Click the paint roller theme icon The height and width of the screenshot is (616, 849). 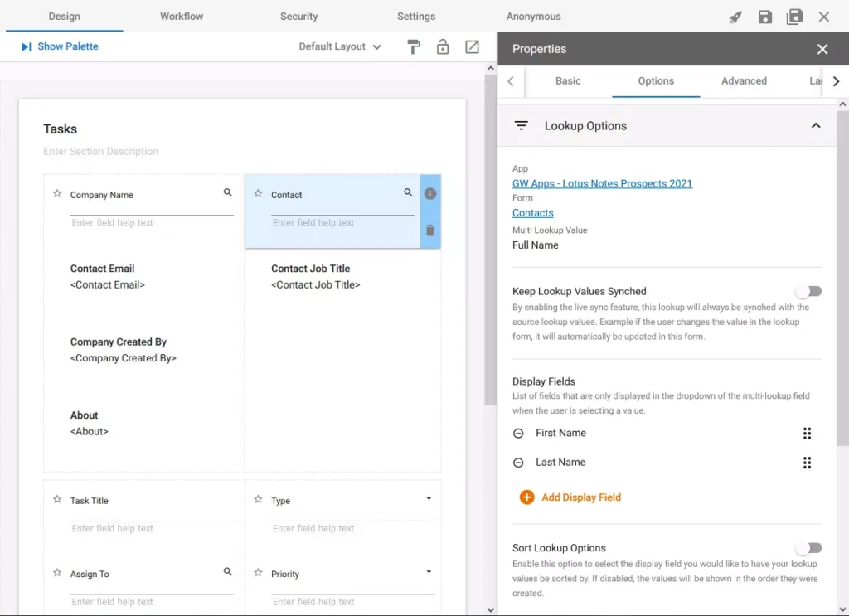pos(414,47)
